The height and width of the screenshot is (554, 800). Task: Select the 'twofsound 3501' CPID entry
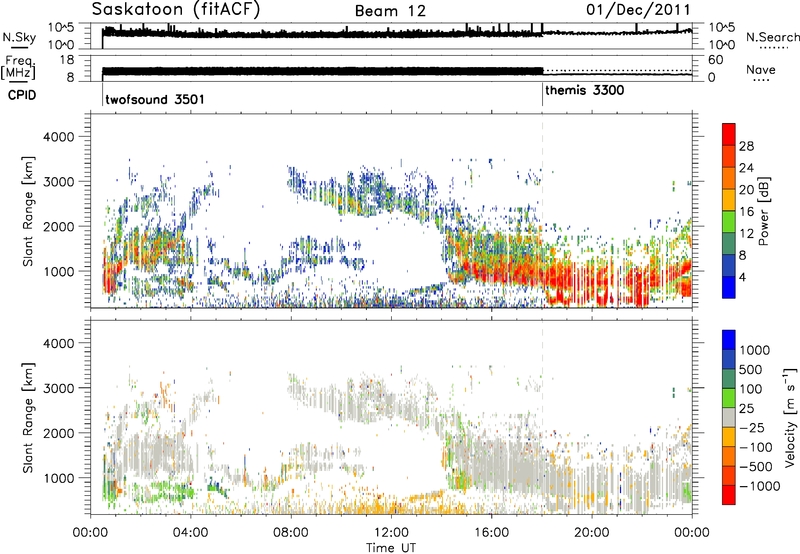coord(155,99)
